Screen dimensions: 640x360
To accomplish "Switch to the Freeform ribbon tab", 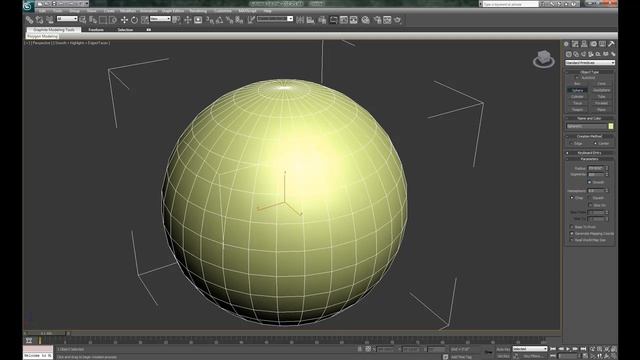I will (96, 30).
